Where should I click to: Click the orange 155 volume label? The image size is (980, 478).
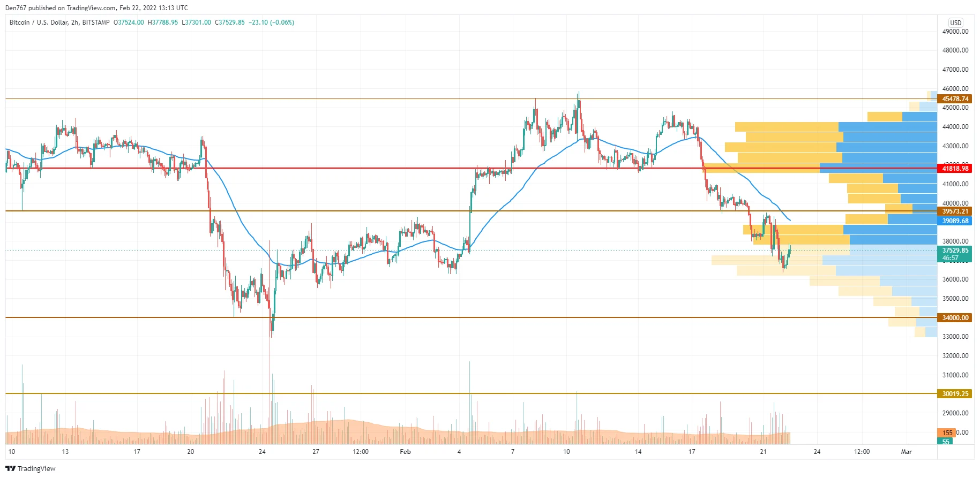coord(947,433)
